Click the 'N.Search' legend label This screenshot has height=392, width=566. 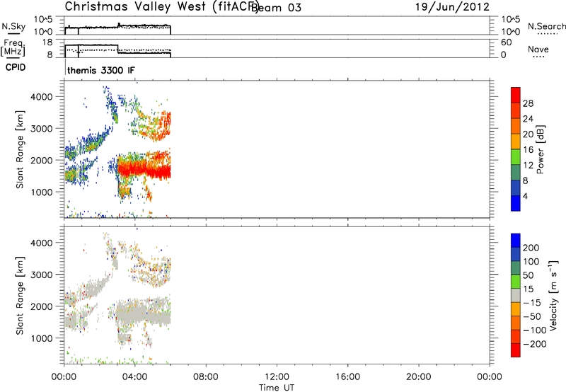(546, 26)
